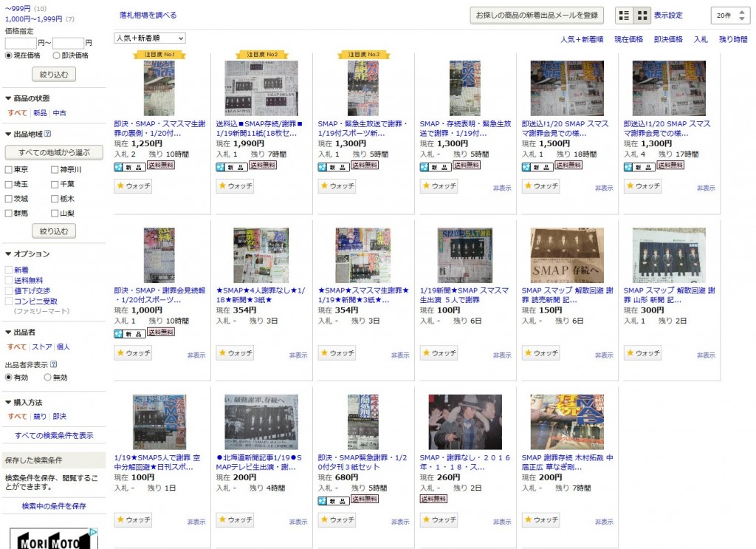756x549 pixels.
Task: Select the 即決価格 radio button
Action: click(x=56, y=55)
